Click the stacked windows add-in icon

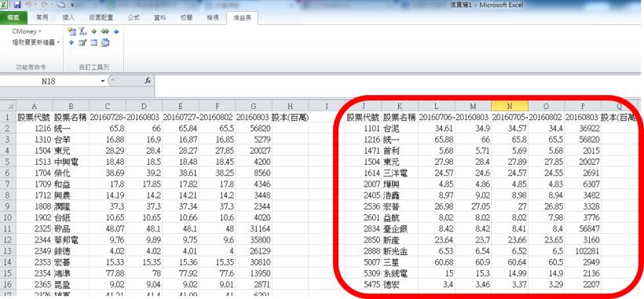(x=105, y=42)
